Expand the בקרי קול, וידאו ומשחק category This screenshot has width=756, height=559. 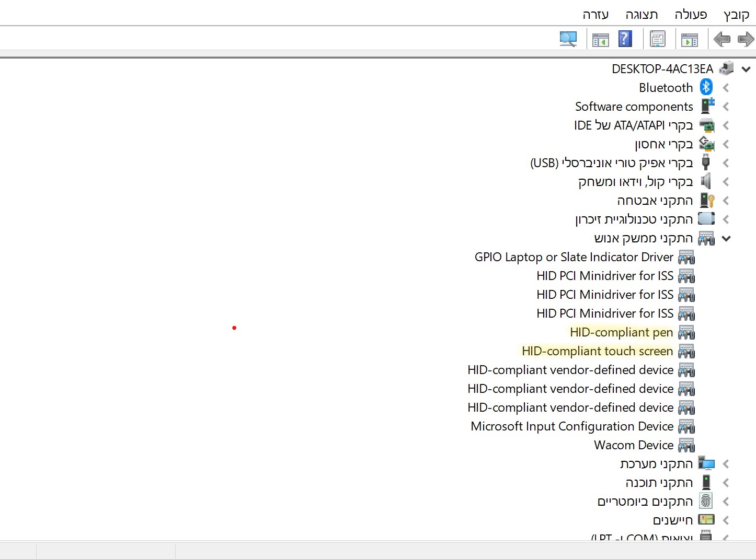[726, 182]
